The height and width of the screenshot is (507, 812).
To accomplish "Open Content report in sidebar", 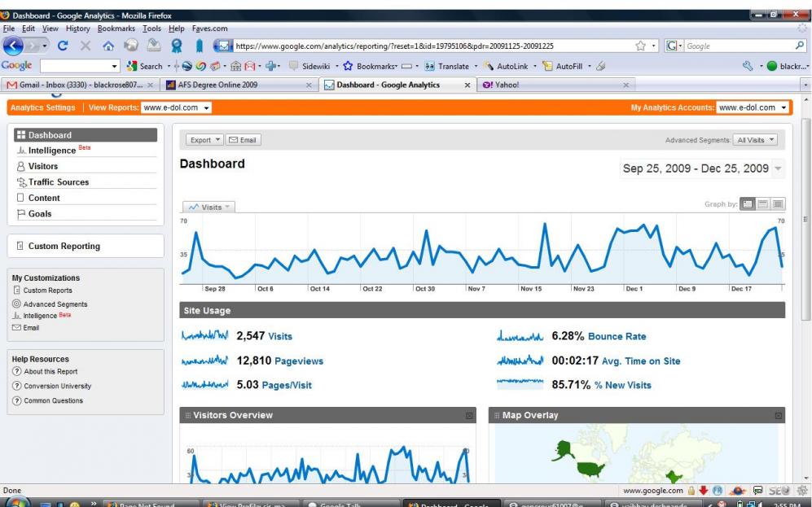I will point(44,198).
